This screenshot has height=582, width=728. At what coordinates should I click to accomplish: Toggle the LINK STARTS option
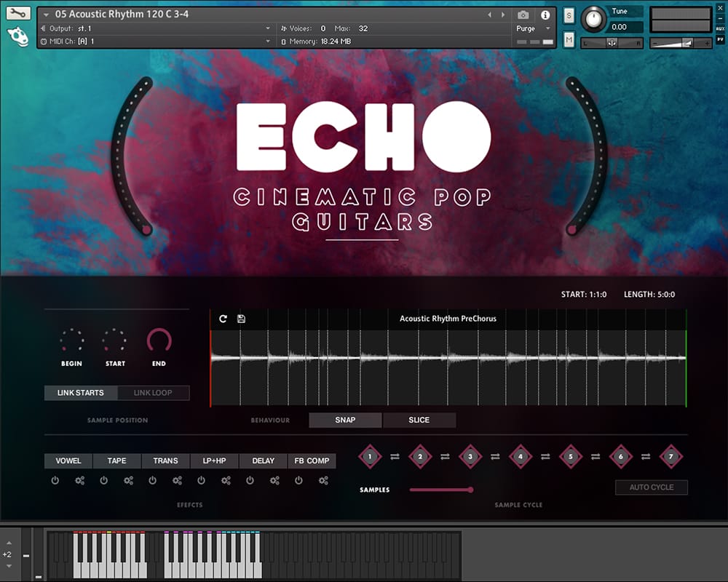[x=81, y=393]
